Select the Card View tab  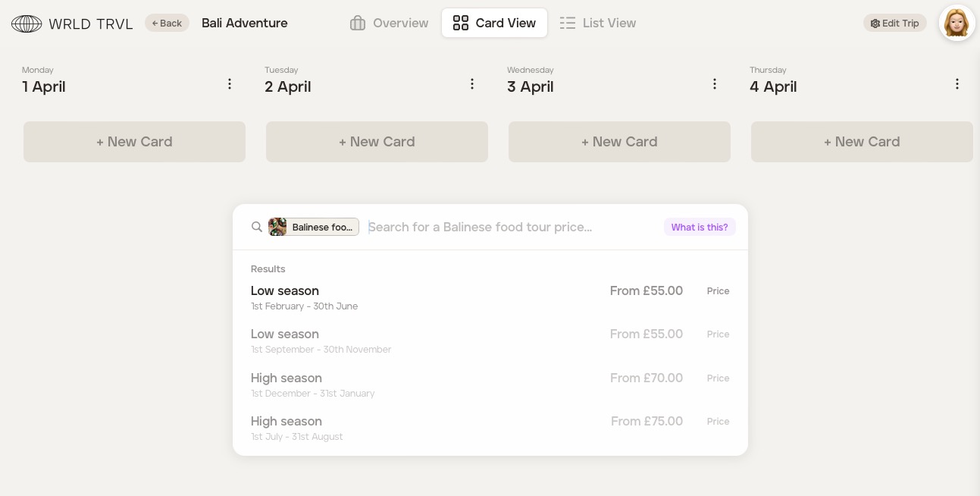tap(494, 24)
